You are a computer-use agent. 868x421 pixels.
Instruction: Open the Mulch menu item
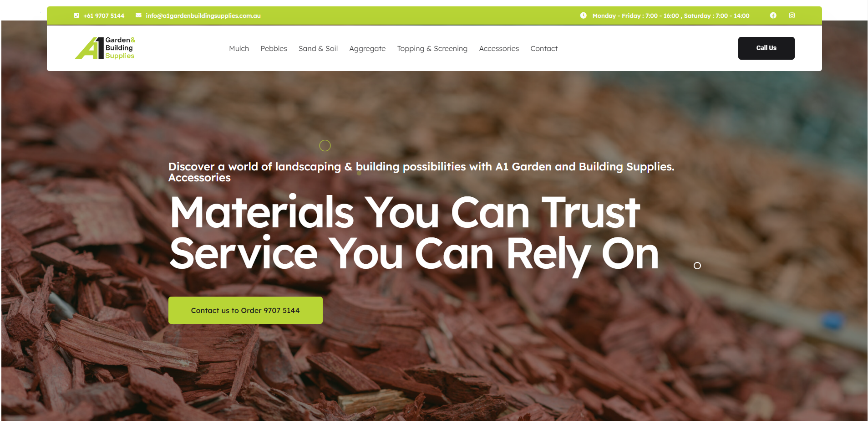(239, 48)
